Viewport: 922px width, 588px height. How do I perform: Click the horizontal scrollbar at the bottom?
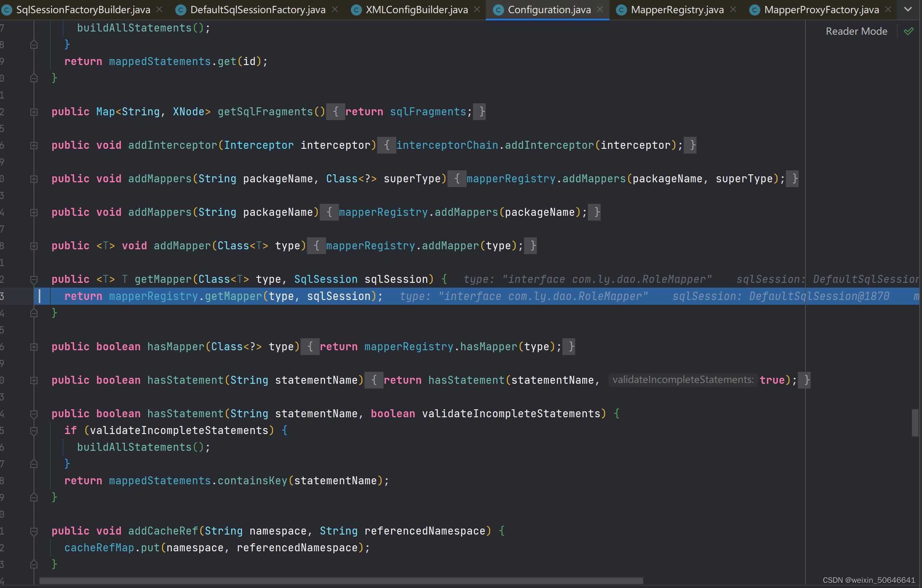[341, 581]
